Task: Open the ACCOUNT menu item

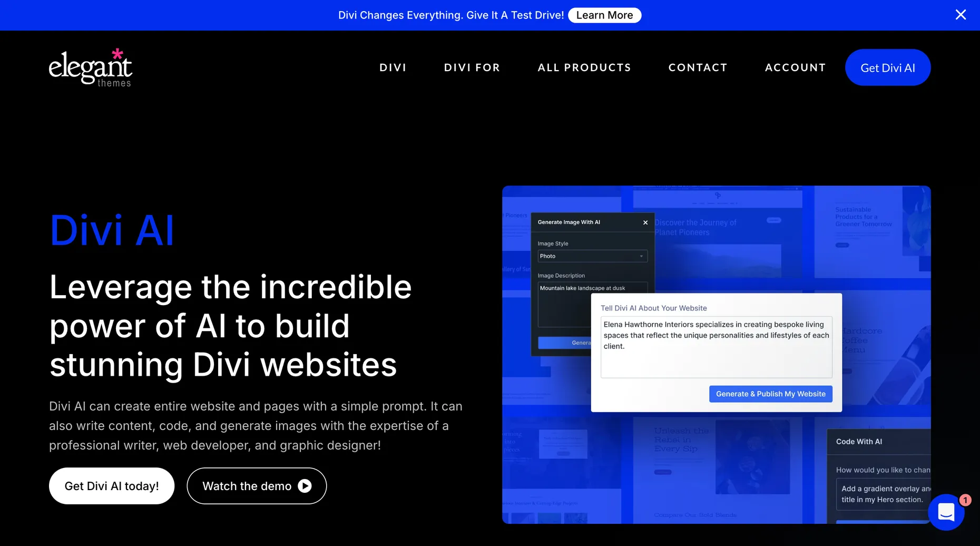Action: click(x=795, y=67)
